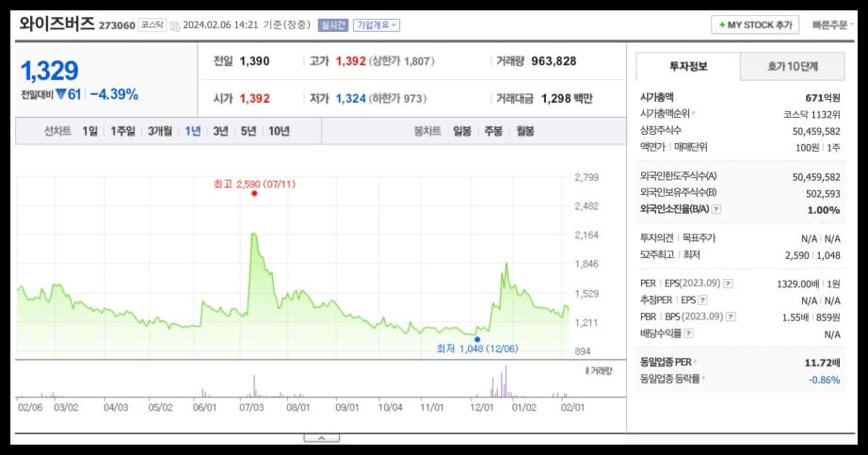Viewport: 868px width, 455px height.
Task: Click the stock code 273060
Action: (x=117, y=25)
